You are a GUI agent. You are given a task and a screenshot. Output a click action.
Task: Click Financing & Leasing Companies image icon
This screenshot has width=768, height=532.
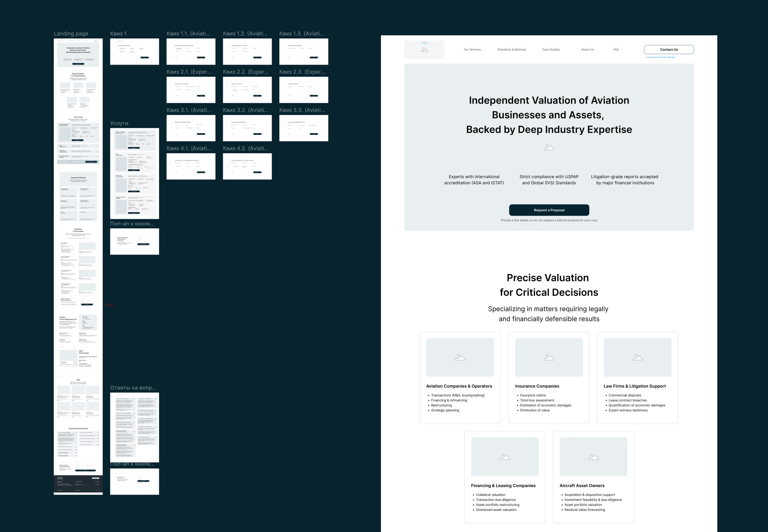[505, 457]
